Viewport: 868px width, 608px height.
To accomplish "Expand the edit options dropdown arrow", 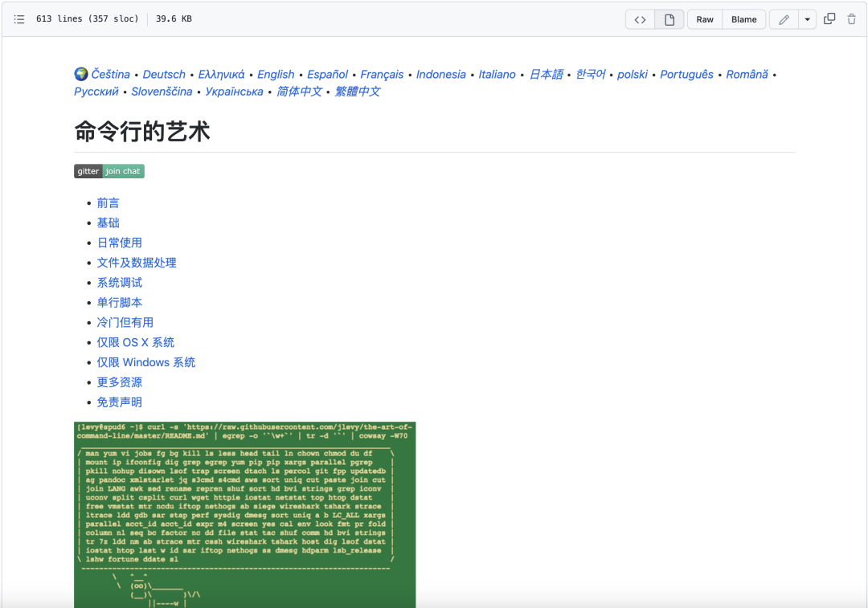I will [807, 19].
